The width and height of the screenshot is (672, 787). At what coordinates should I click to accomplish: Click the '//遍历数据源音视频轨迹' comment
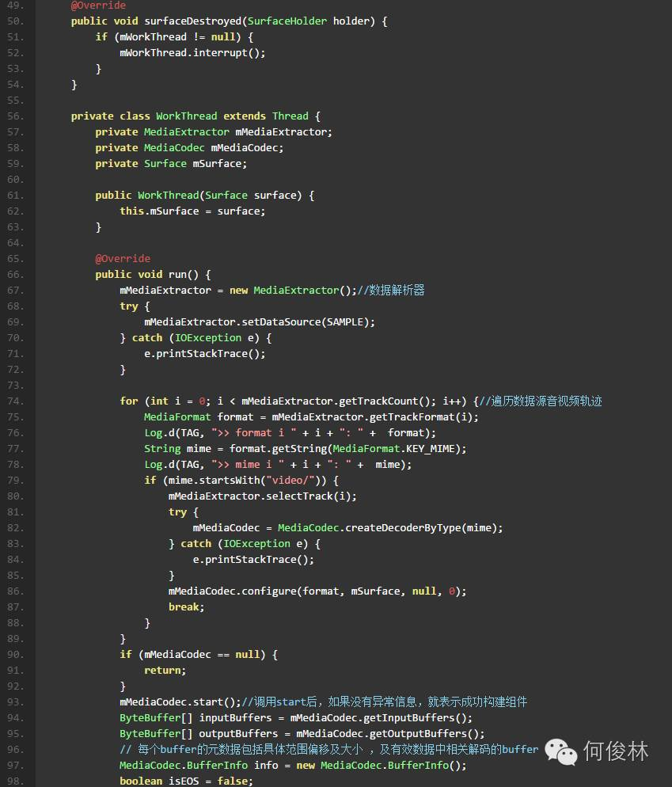(x=541, y=401)
